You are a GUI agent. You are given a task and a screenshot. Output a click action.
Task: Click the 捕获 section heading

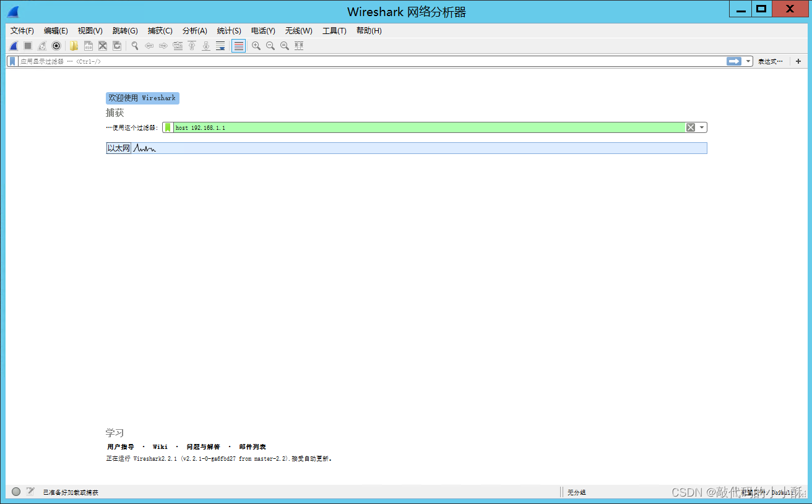[115, 113]
